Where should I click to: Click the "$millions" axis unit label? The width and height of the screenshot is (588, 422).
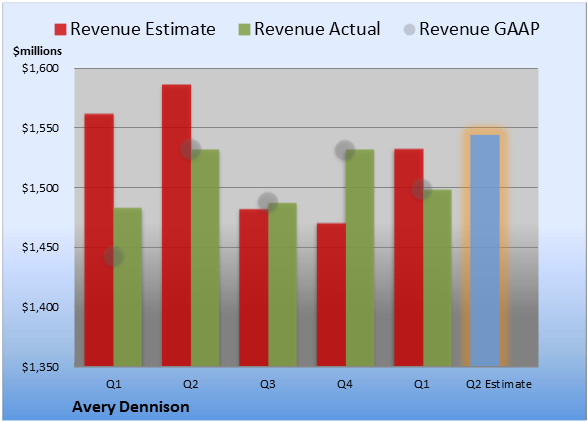pos(38,51)
